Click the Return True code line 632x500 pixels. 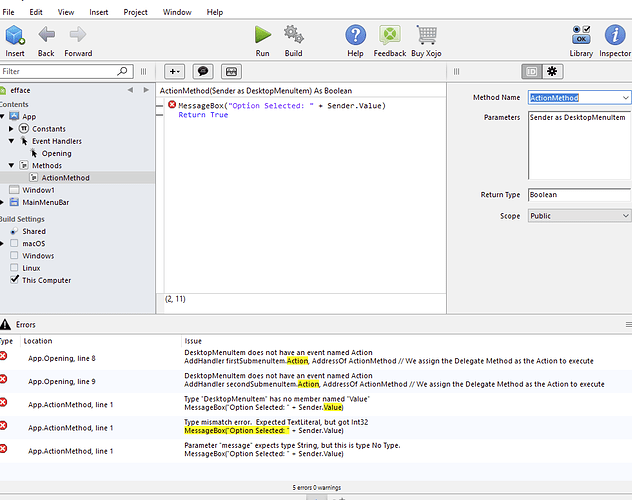point(203,115)
